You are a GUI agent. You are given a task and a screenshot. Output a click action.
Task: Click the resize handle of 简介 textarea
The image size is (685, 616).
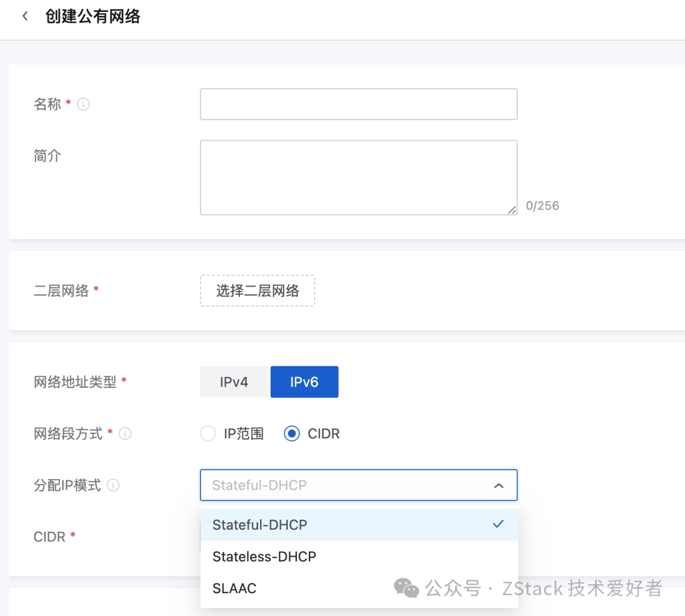512,210
